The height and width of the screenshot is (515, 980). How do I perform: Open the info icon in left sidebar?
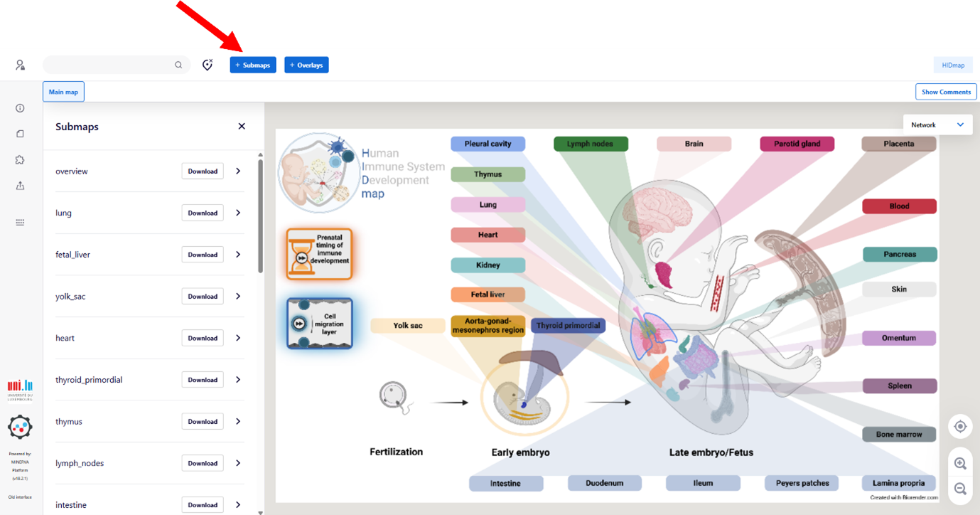[x=20, y=108]
